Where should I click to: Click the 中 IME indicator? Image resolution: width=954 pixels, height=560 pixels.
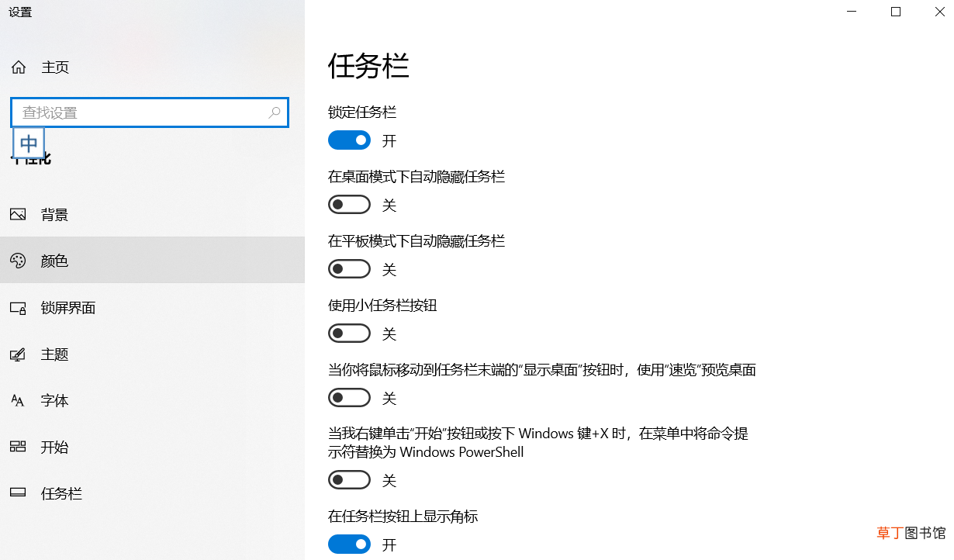(x=29, y=143)
